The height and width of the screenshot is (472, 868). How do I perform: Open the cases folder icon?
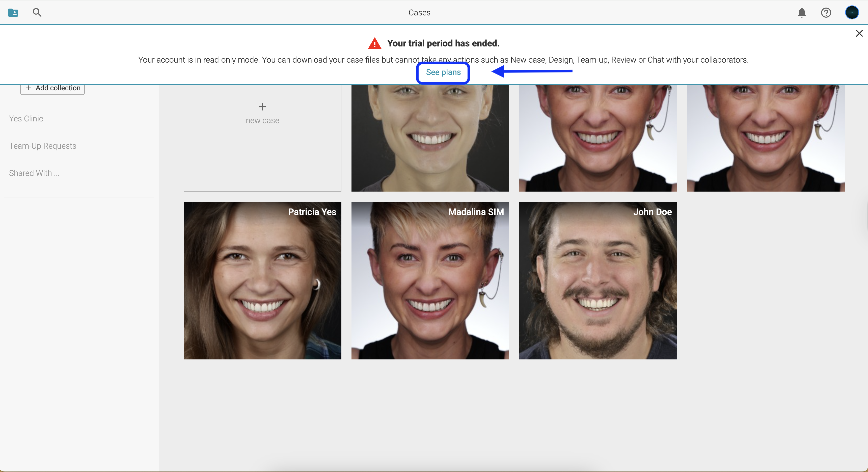tap(13, 13)
